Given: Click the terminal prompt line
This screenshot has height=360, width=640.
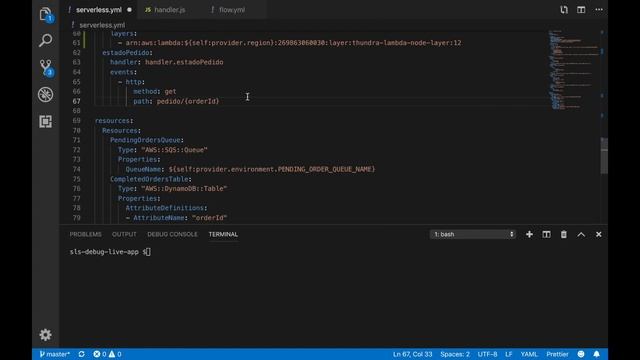Looking at the screenshot, I should click(110, 252).
